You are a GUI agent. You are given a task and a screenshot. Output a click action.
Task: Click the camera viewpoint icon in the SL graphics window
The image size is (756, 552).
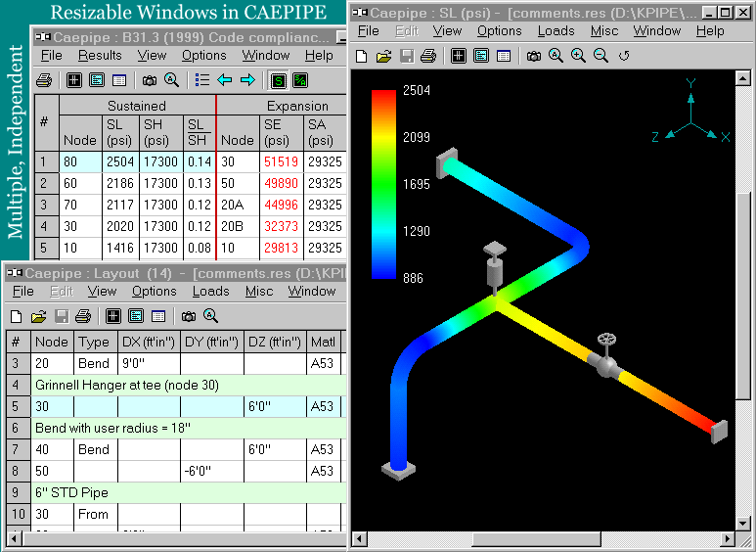pyautogui.click(x=533, y=57)
